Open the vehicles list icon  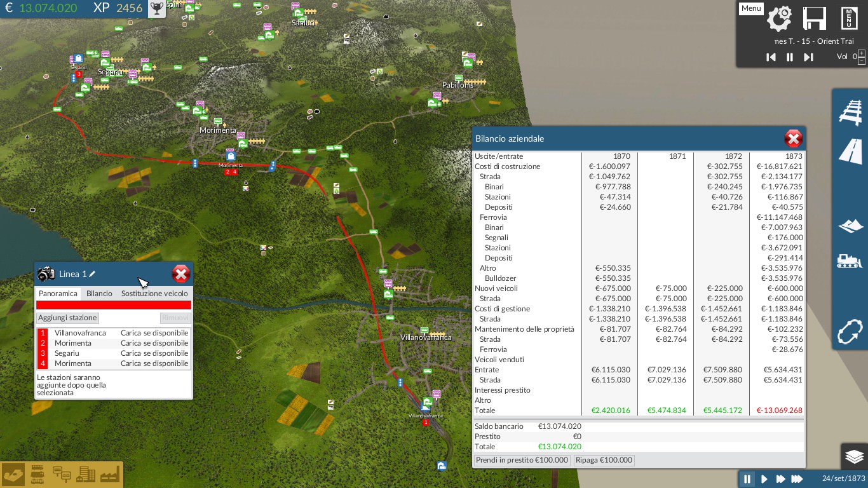(x=37, y=474)
